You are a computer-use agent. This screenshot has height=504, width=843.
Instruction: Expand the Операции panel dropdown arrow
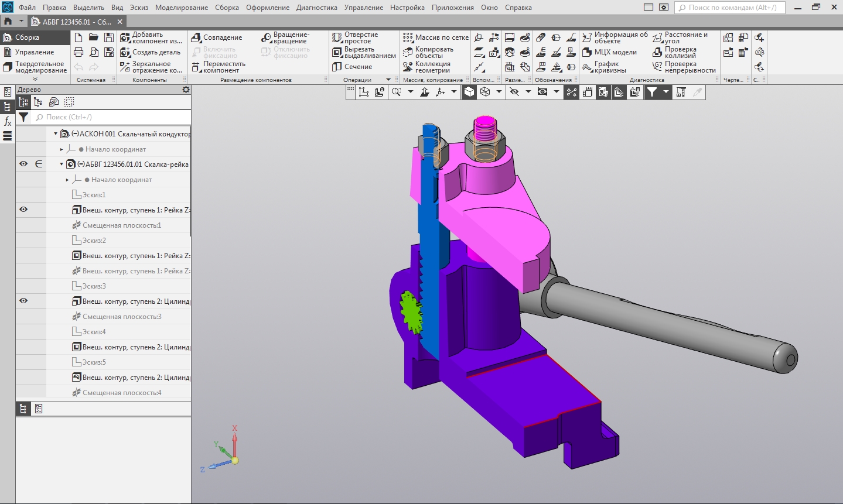(x=388, y=80)
